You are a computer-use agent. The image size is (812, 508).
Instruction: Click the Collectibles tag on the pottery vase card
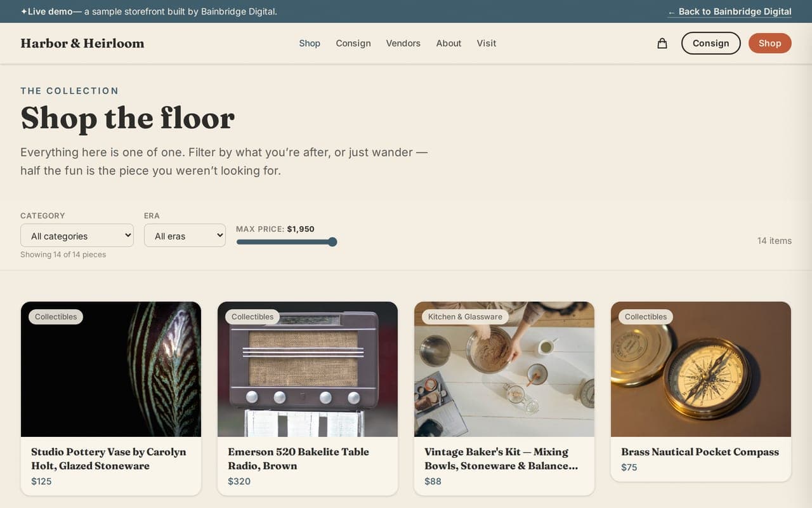(x=56, y=317)
